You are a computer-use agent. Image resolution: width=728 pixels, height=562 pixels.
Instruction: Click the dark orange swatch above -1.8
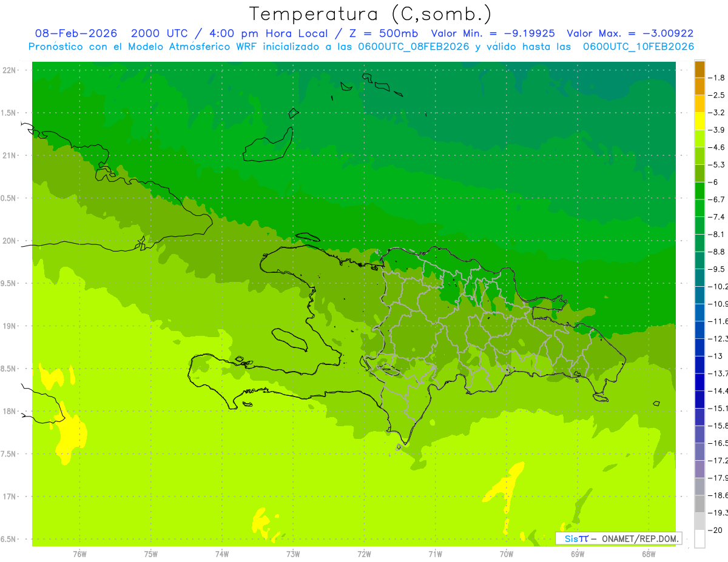(x=699, y=69)
